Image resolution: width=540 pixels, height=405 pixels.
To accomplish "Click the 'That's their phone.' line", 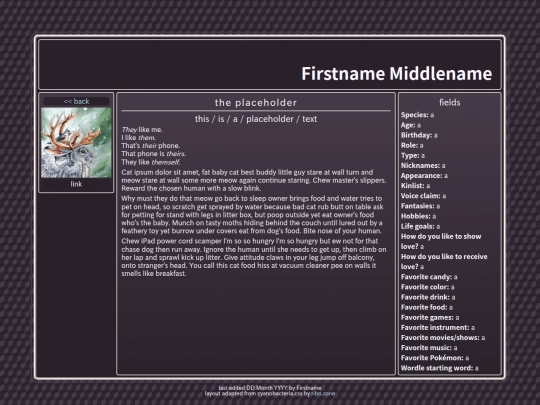I will click(x=150, y=145).
